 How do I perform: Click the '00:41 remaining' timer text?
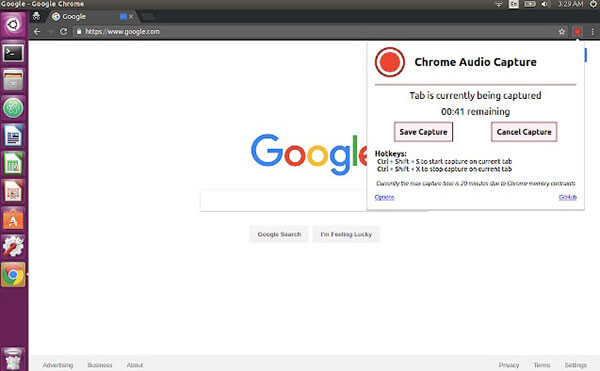pos(475,112)
